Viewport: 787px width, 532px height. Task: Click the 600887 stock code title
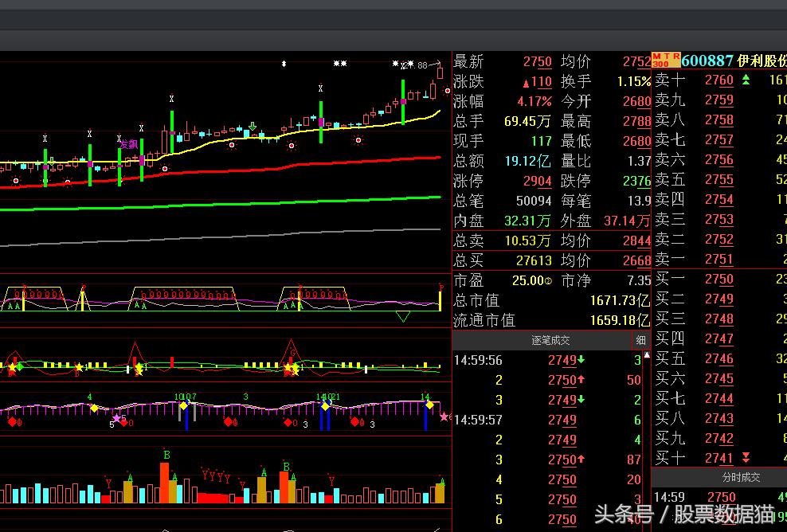[707, 61]
